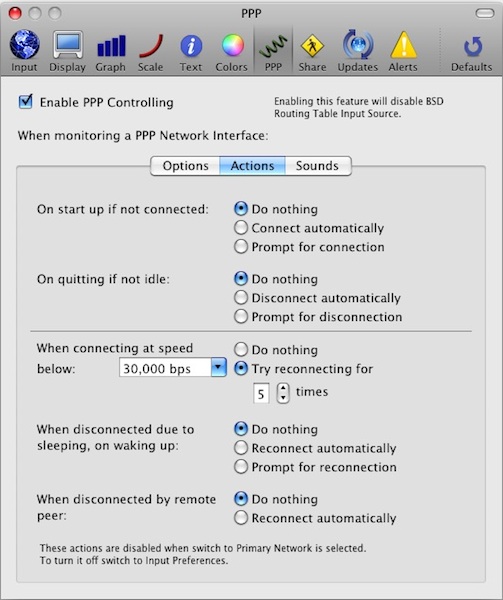
Task: Select the Graph bars toolbar icon
Action: (x=111, y=46)
